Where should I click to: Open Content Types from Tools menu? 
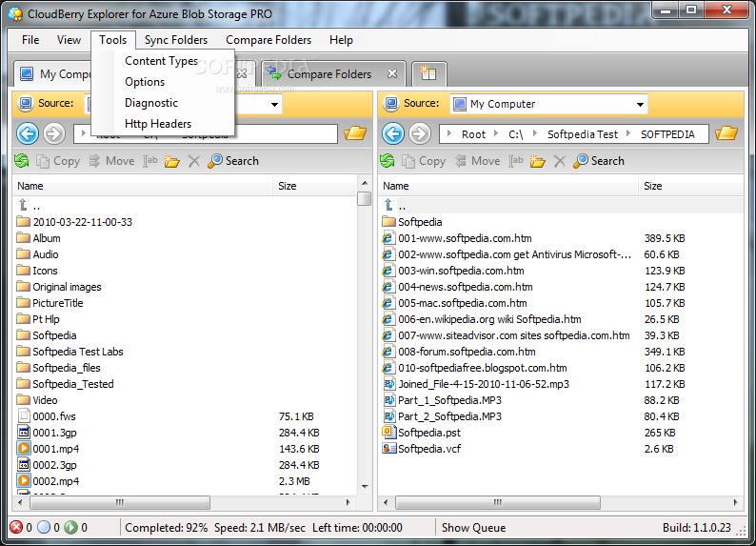[162, 61]
